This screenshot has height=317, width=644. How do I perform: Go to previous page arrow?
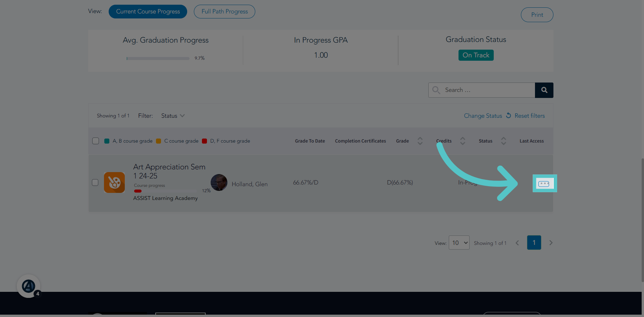click(x=517, y=243)
